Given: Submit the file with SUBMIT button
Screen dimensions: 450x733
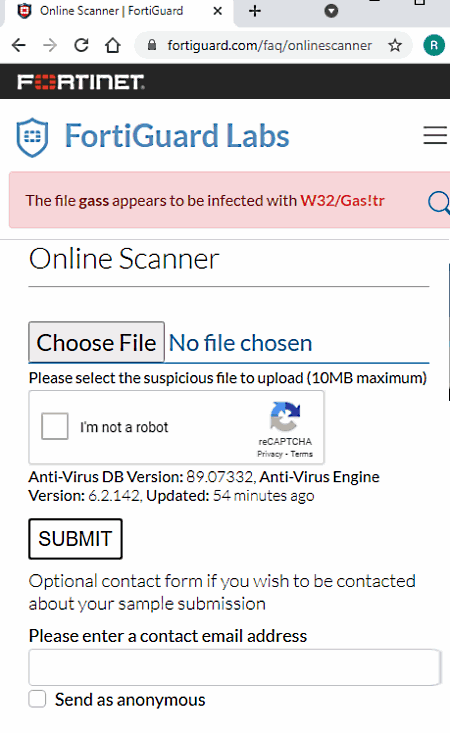Looking at the screenshot, I should click(x=75, y=539).
